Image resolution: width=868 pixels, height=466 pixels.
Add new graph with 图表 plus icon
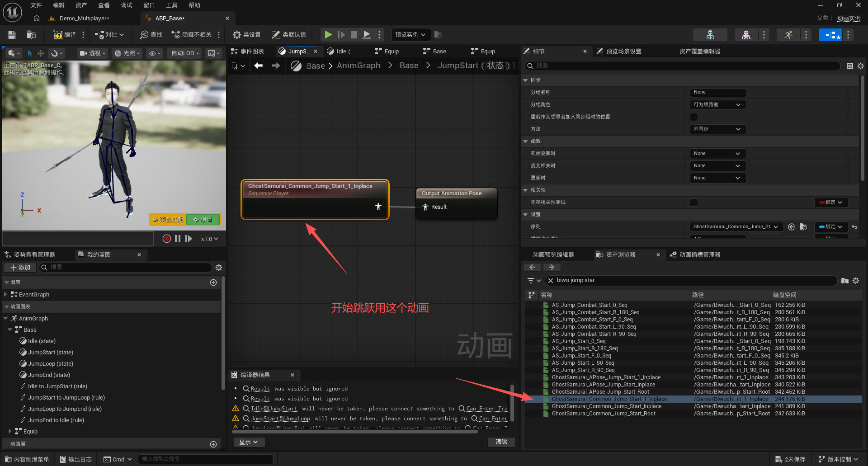coord(213,282)
